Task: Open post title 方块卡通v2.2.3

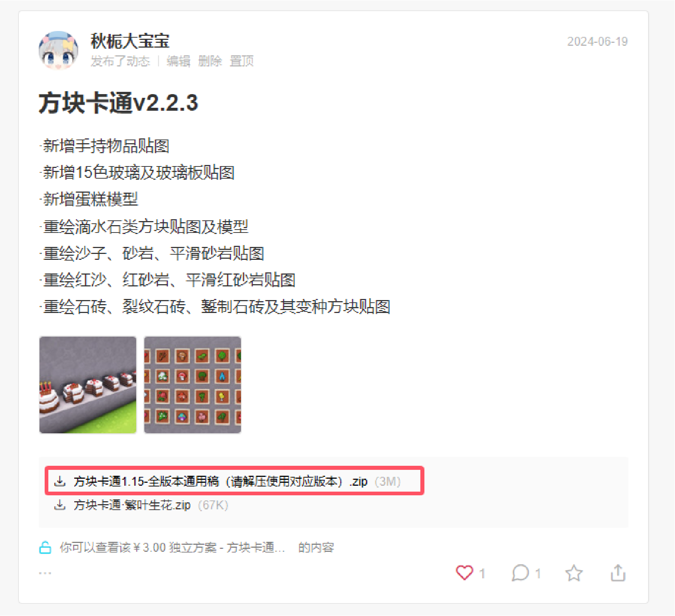Action: pyautogui.click(x=118, y=103)
